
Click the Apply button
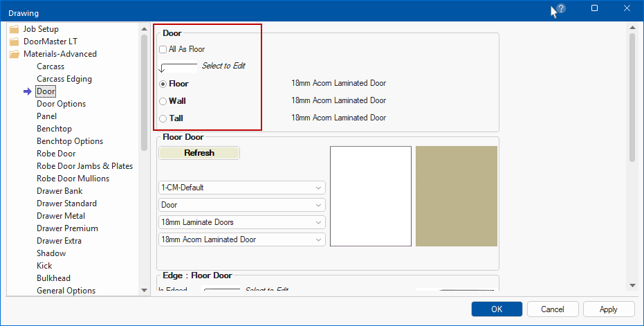[x=609, y=309]
